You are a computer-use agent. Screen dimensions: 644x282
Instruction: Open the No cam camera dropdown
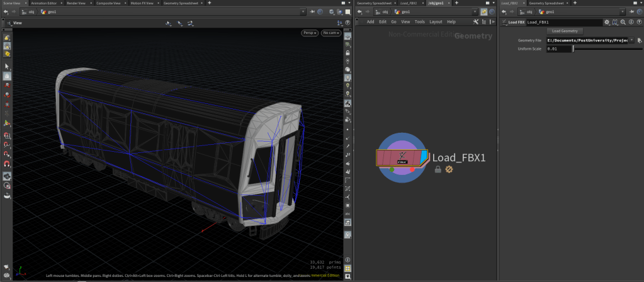tap(330, 33)
